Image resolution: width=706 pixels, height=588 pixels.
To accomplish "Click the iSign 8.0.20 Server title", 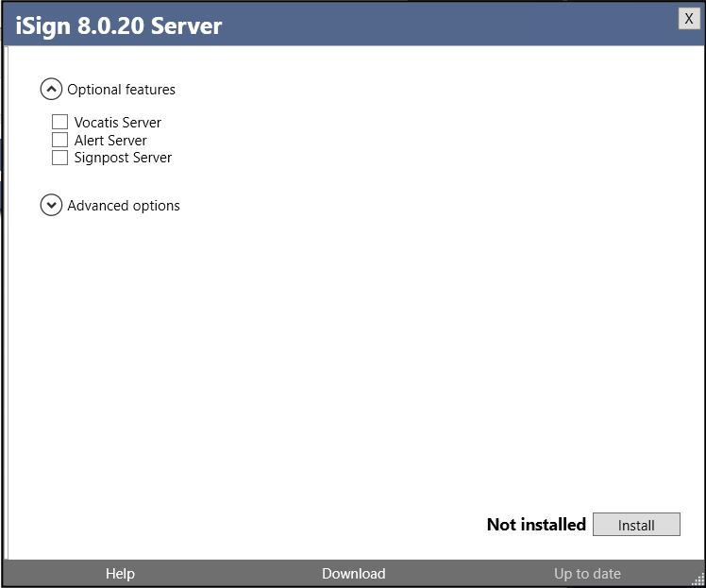I will pos(119,25).
